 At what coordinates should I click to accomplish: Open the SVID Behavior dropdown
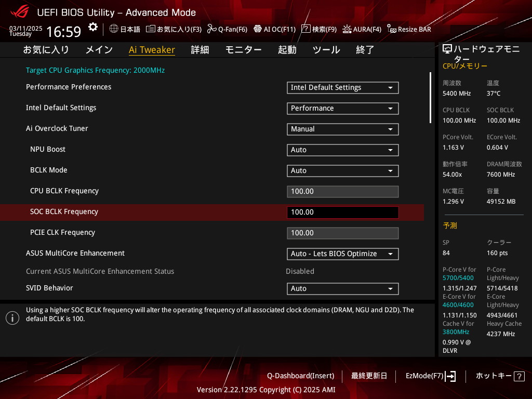click(x=343, y=288)
